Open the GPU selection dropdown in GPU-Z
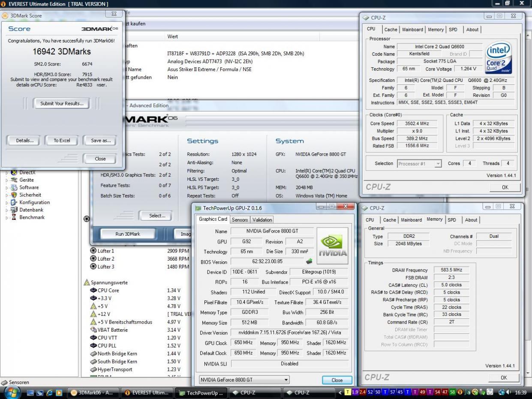Screen dimensions: 532x399 point(244,380)
